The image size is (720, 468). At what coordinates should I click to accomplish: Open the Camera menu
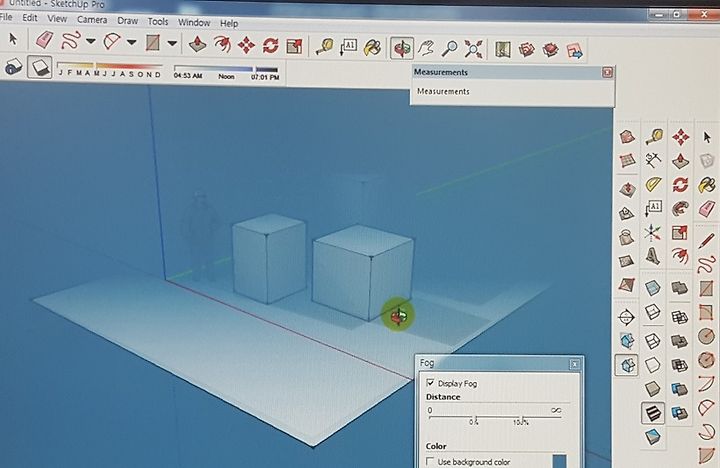92,20
